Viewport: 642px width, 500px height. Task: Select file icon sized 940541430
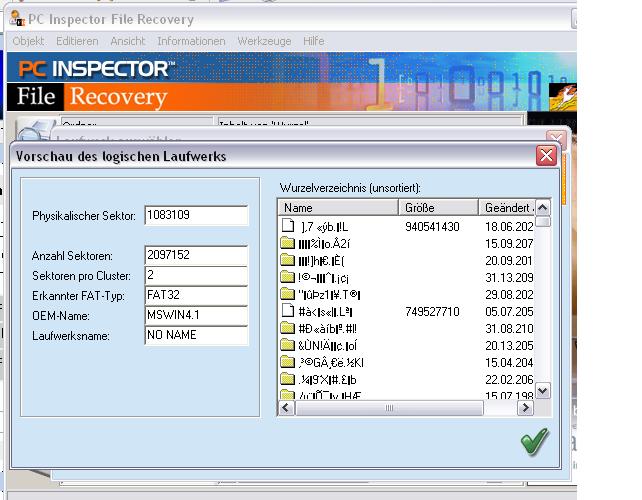[288, 226]
